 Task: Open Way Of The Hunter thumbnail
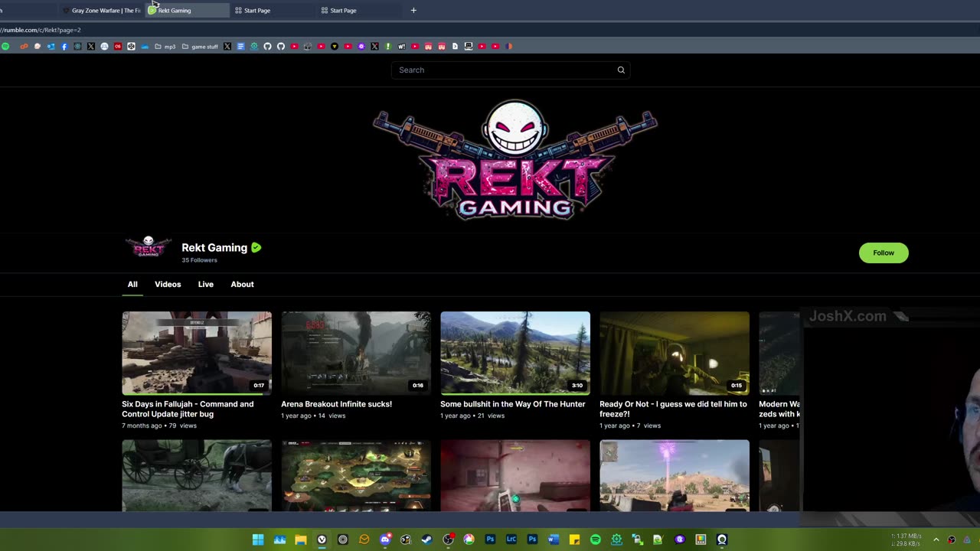(515, 353)
